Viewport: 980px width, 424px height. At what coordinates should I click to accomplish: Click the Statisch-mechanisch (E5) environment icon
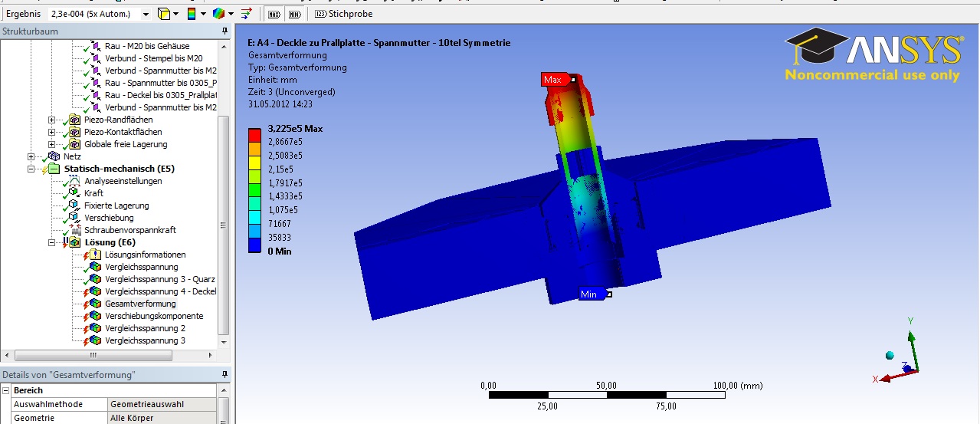coord(54,169)
